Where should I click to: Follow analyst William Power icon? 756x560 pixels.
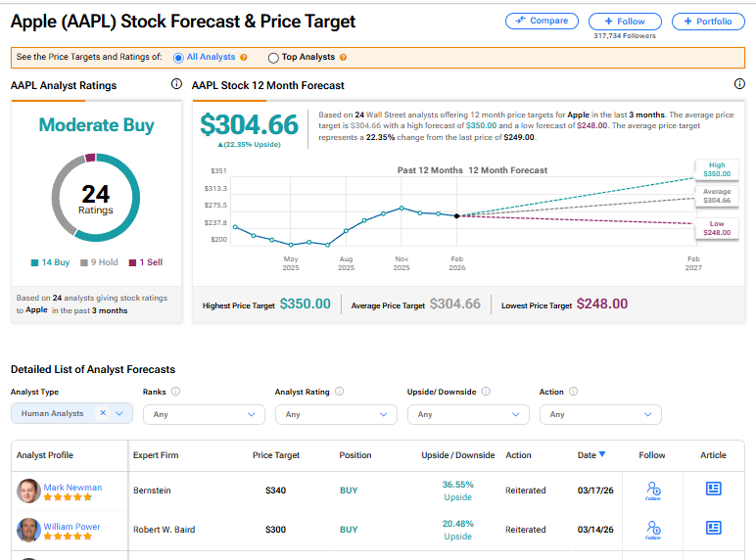(652, 530)
